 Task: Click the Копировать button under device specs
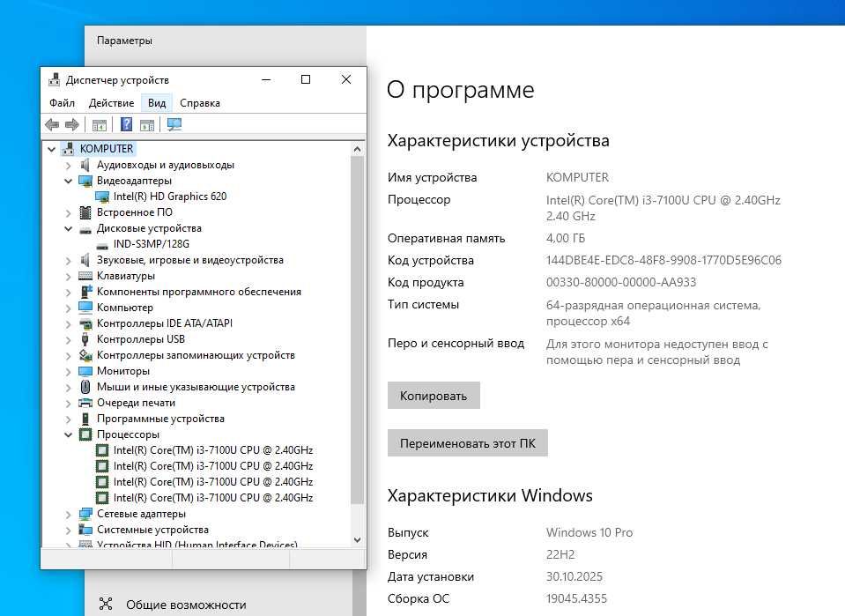(434, 396)
